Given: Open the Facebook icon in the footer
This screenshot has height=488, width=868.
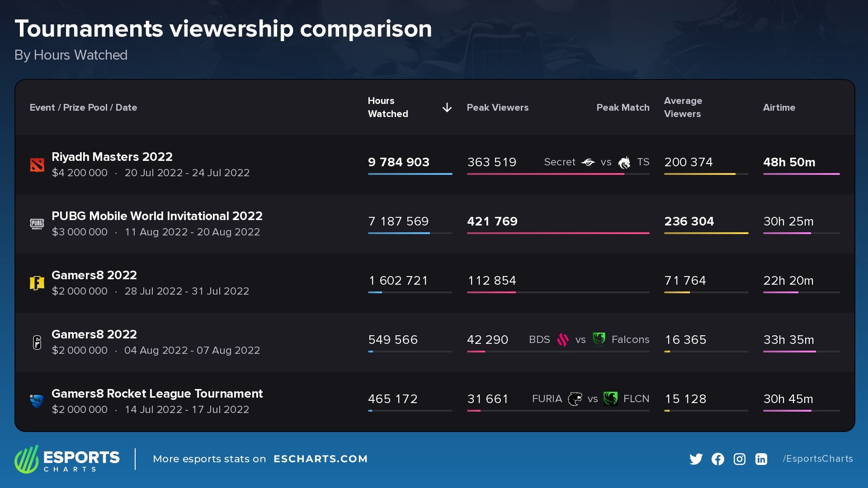Looking at the screenshot, I should pyautogui.click(x=718, y=459).
